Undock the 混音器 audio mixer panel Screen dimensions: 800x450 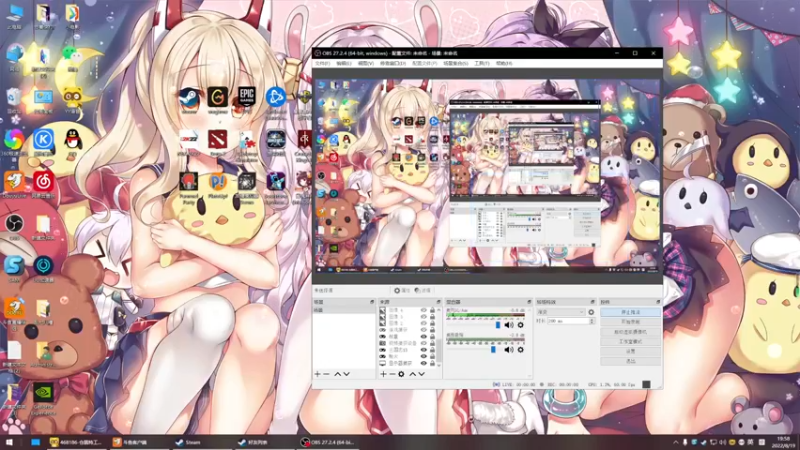point(529,302)
